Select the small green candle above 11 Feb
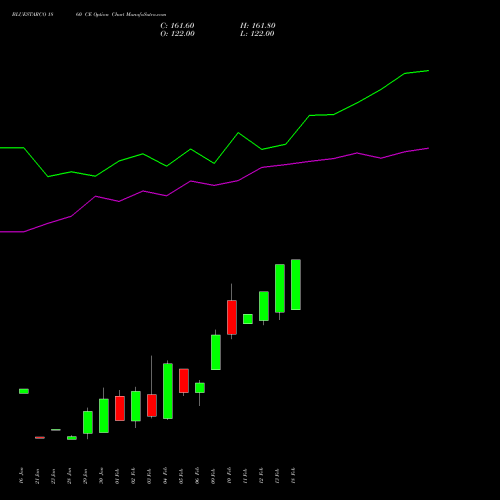 pyautogui.click(x=248, y=319)
